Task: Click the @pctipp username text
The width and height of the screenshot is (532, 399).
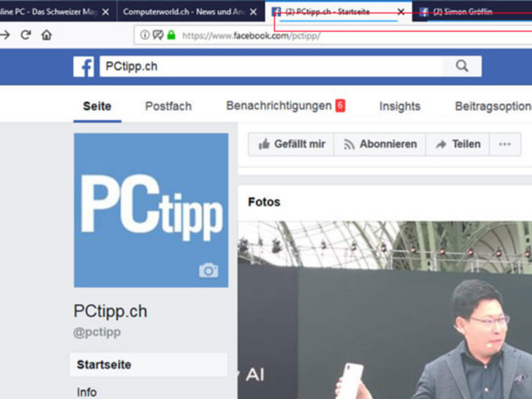Action: (x=97, y=332)
